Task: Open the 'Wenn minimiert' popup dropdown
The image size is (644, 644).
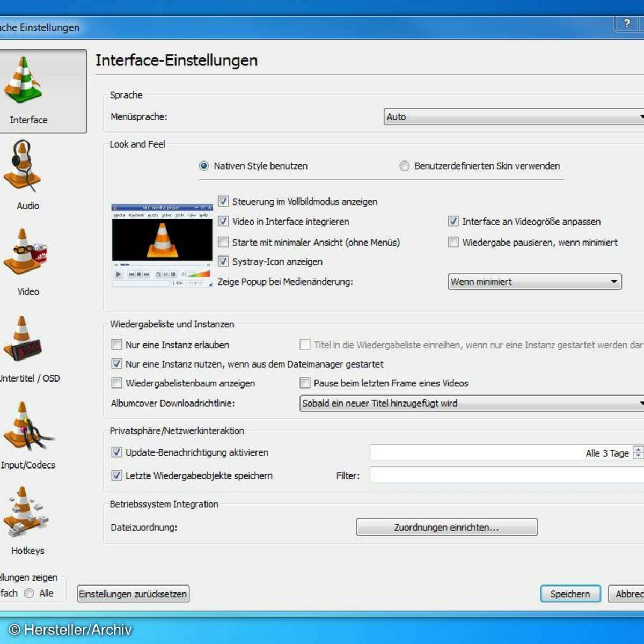Action: point(535,282)
